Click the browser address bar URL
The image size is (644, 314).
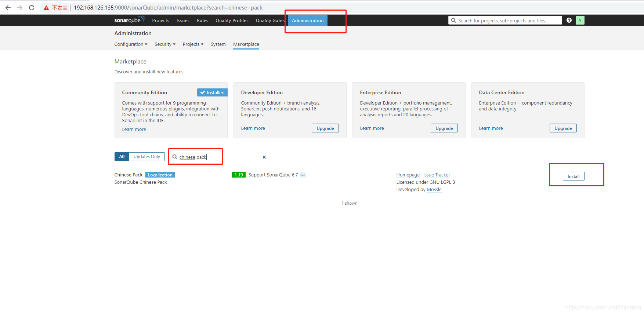(168, 8)
